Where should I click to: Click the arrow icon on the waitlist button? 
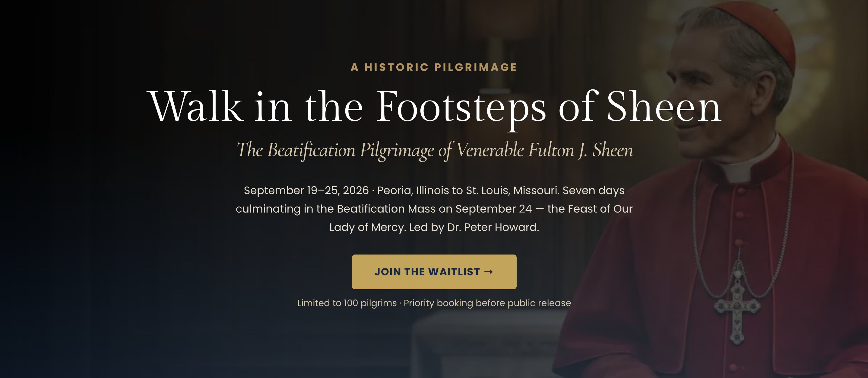pos(489,271)
